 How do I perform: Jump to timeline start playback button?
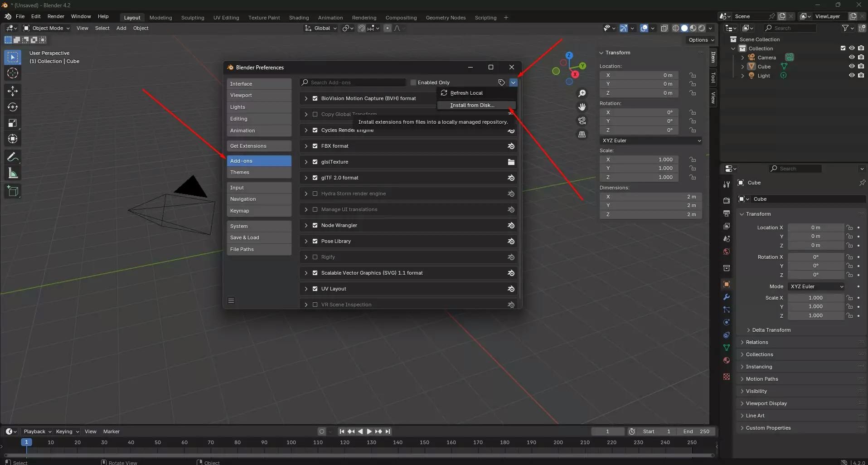pyautogui.click(x=342, y=431)
